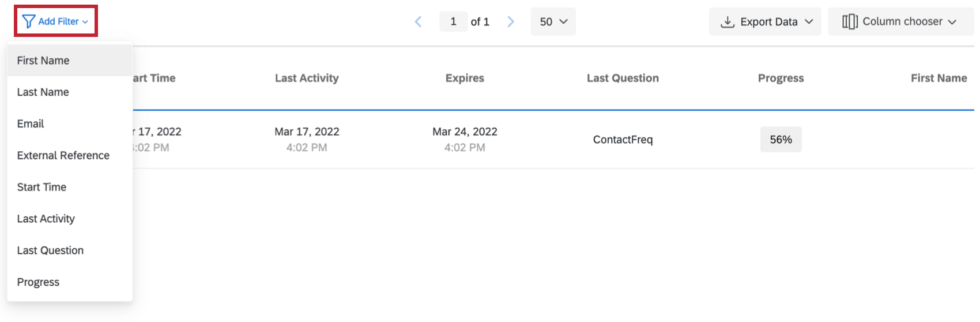Click the Last Question column header
Image resolution: width=980 pixels, height=322 pixels.
click(623, 78)
